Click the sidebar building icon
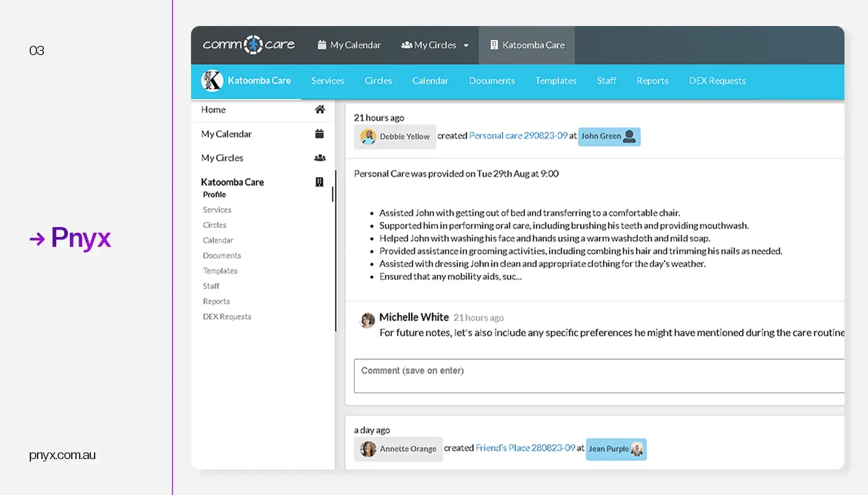The width and height of the screenshot is (868, 495). [320, 182]
